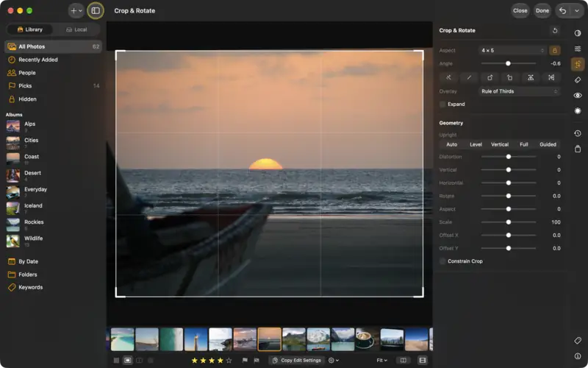Open the color adjustments tool in right toolbar
The height and width of the screenshot is (368, 588).
coord(578,33)
